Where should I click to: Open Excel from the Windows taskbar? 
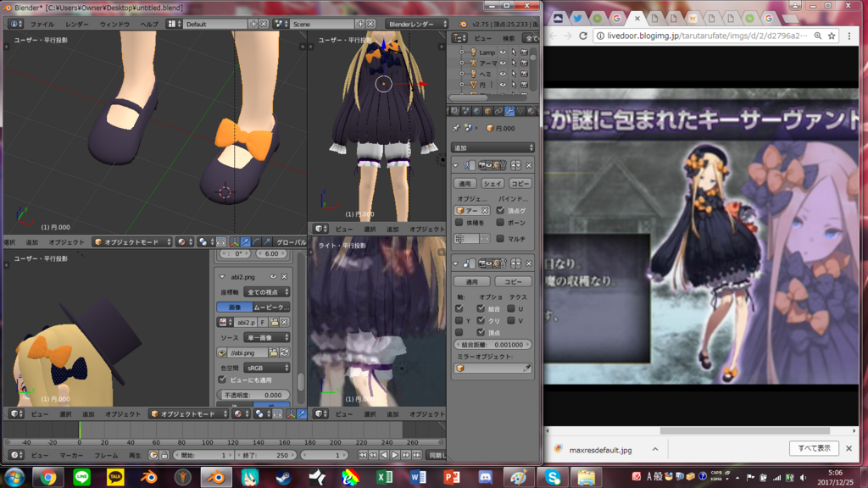tap(384, 477)
